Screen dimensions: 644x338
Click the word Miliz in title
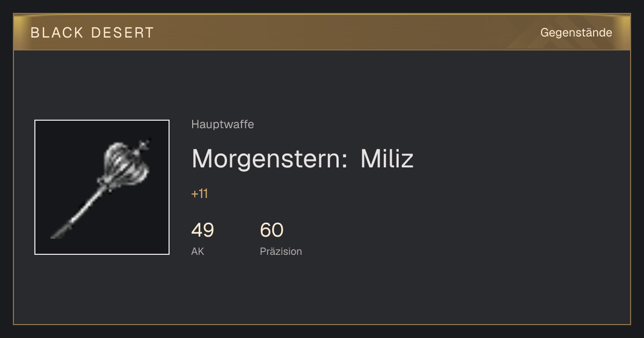pyautogui.click(x=387, y=158)
